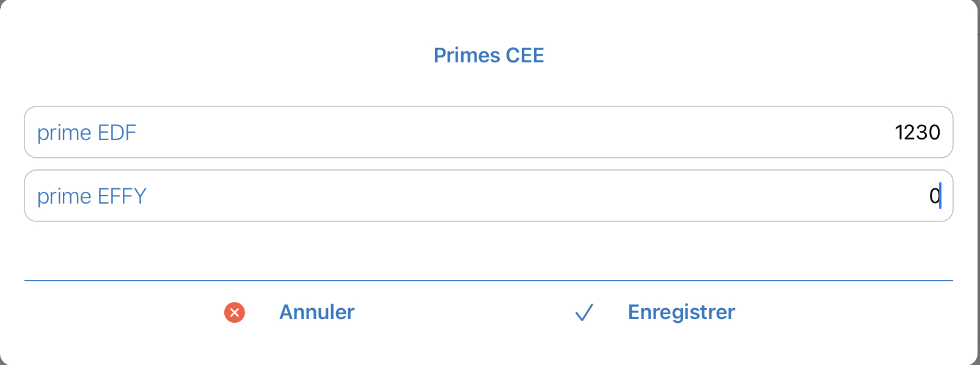
Task: Click the prime EDF placeholder label
Action: coord(87,133)
